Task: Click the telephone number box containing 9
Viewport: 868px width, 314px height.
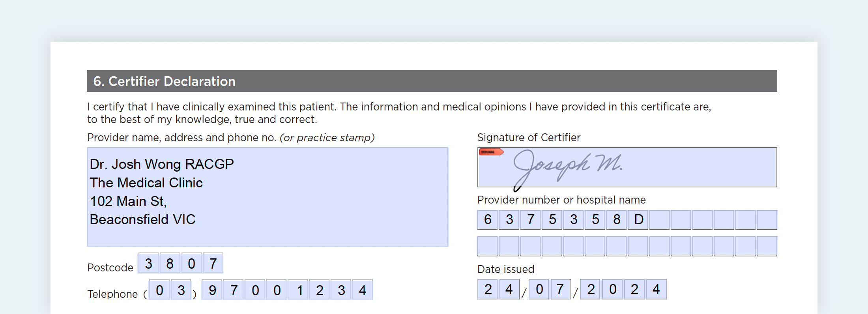Action: tap(212, 290)
